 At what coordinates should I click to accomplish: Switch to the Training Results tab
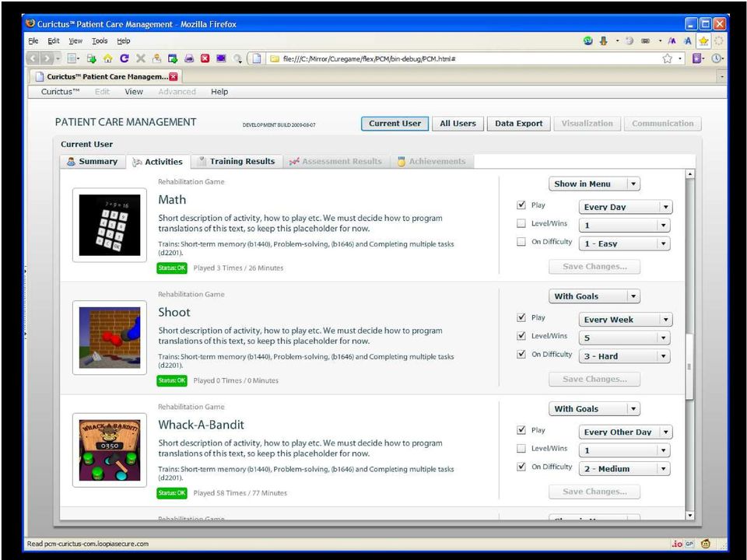tap(237, 162)
